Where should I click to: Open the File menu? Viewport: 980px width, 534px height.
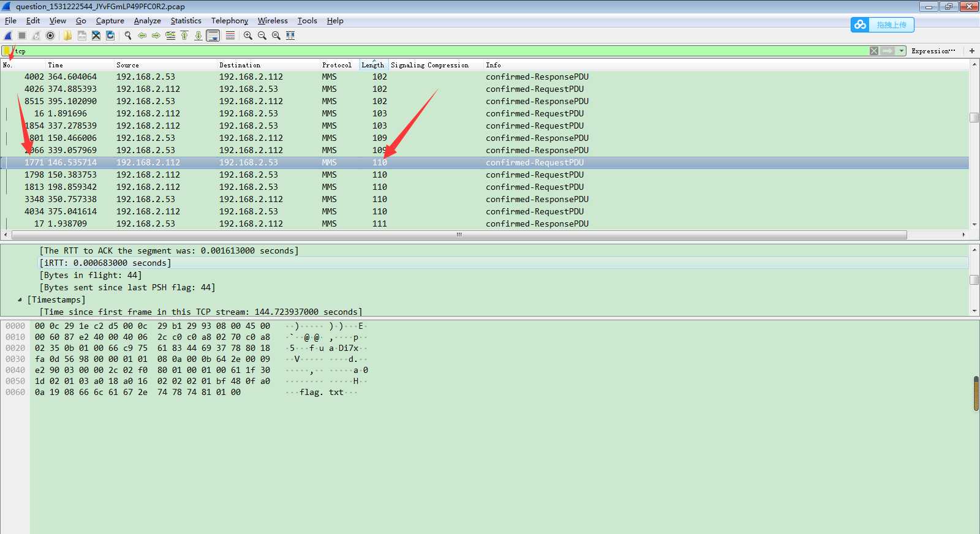[10, 20]
